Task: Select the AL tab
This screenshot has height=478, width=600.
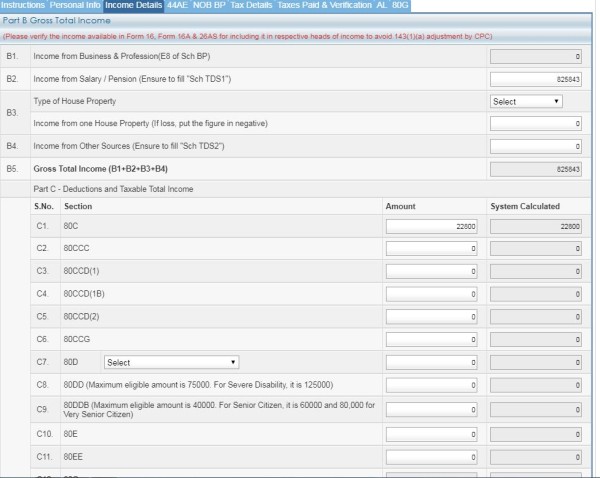Action: [381, 6]
